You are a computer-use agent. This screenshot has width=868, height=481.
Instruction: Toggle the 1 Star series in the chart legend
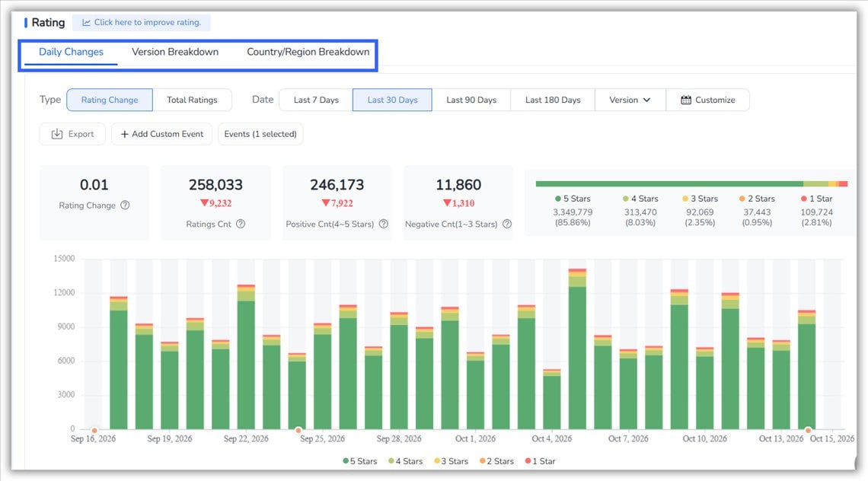tap(541, 461)
